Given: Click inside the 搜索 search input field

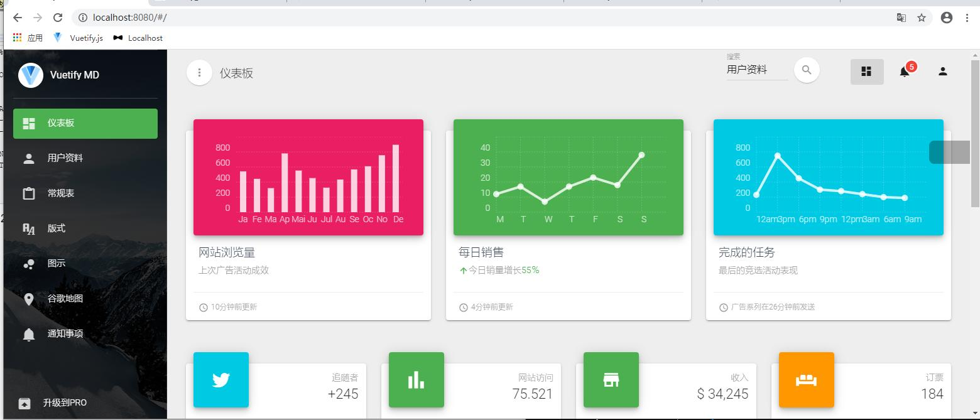Looking at the screenshot, I should (757, 69).
